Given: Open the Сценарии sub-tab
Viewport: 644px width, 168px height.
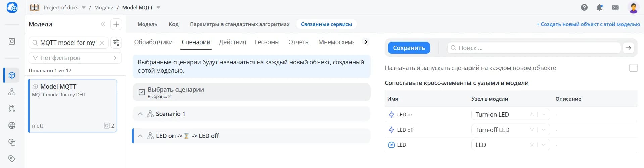Looking at the screenshot, I should (196, 42).
